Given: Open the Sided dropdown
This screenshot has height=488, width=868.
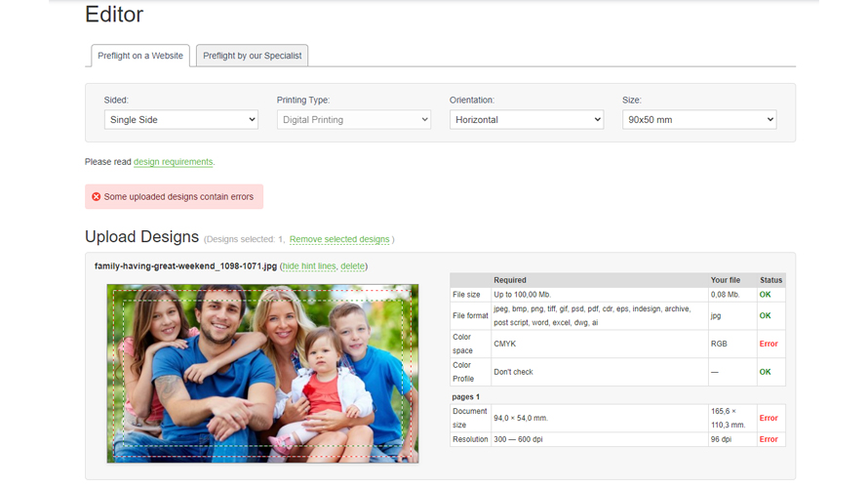Looking at the screenshot, I should point(181,120).
